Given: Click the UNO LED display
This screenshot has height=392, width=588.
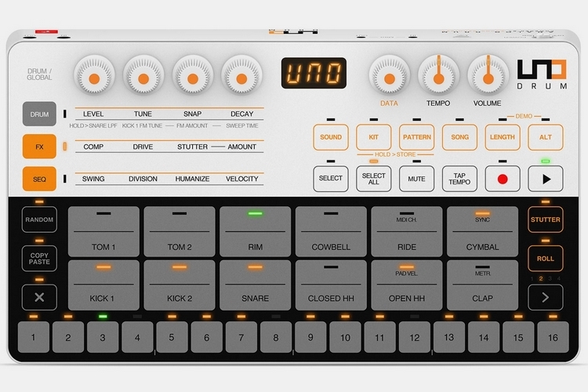Looking at the screenshot, I should click(314, 73).
